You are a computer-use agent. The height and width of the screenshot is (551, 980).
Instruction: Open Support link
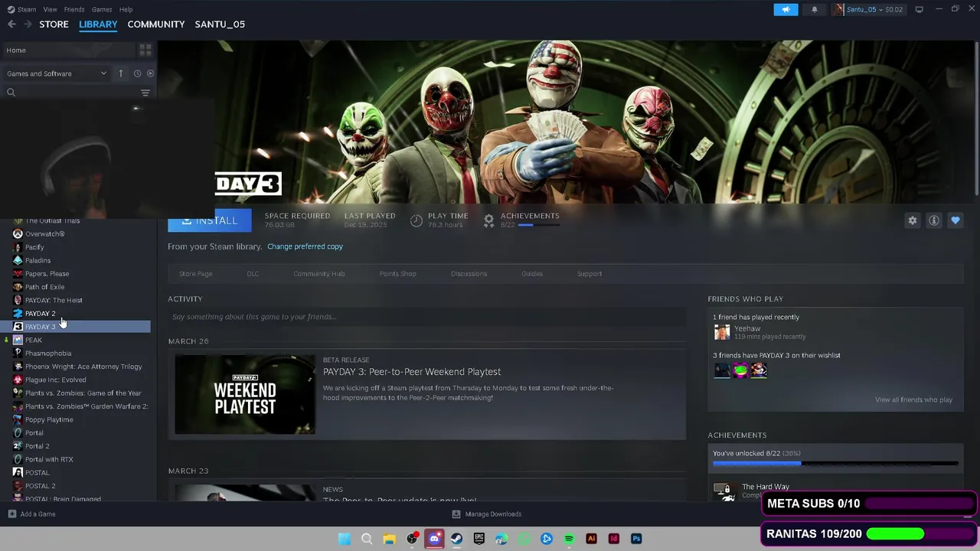[x=590, y=273]
